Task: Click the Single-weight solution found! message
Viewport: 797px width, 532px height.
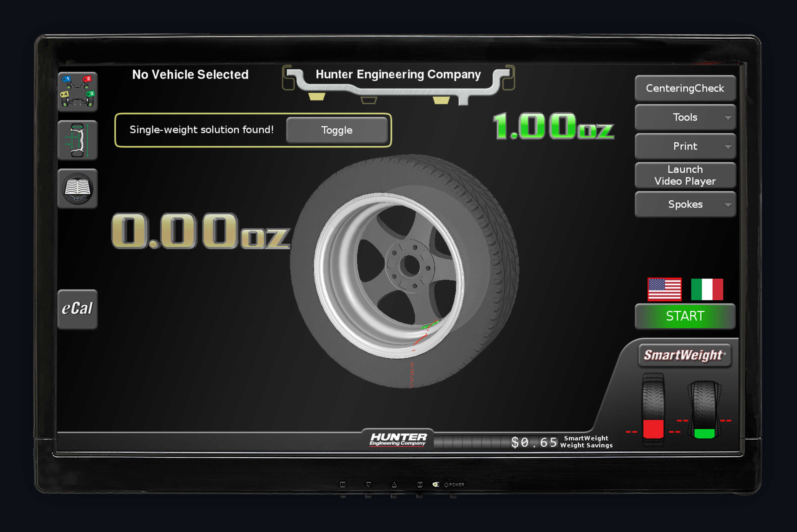Action: point(201,130)
